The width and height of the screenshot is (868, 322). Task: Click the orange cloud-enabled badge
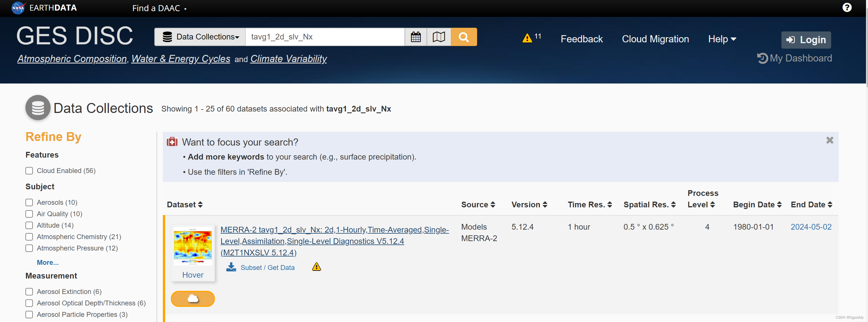click(x=193, y=298)
